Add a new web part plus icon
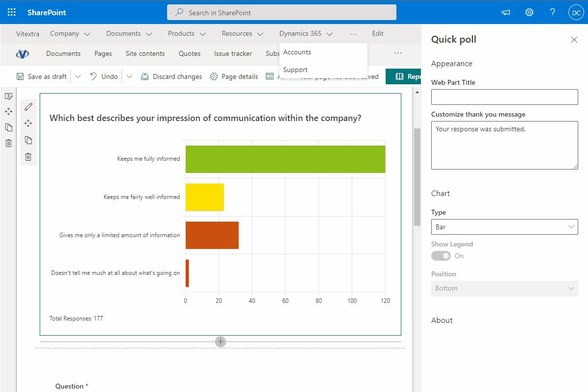Viewport: 588px width, 392px height. (x=220, y=342)
